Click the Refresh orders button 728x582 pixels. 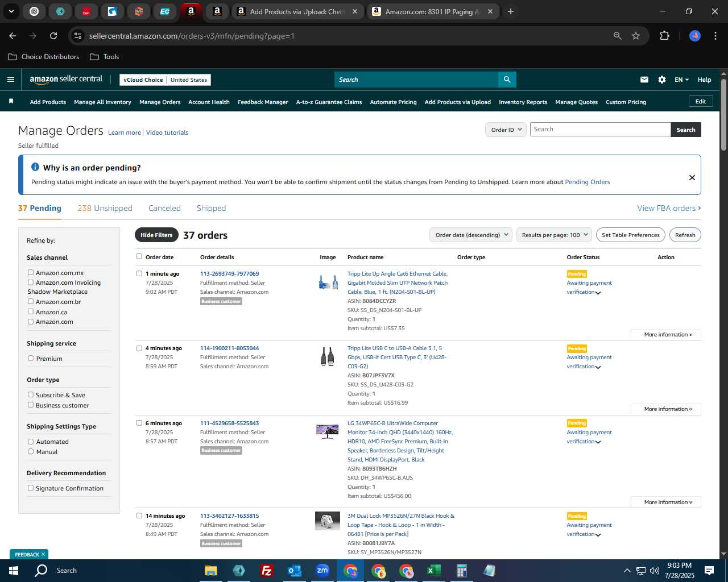pos(685,235)
